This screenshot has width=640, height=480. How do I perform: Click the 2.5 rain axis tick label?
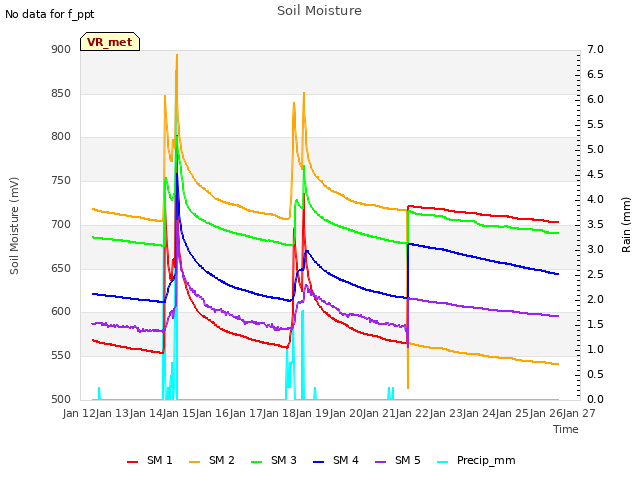(595, 274)
